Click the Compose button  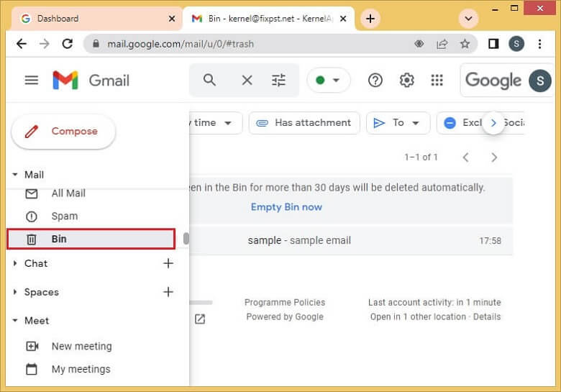[x=64, y=131]
